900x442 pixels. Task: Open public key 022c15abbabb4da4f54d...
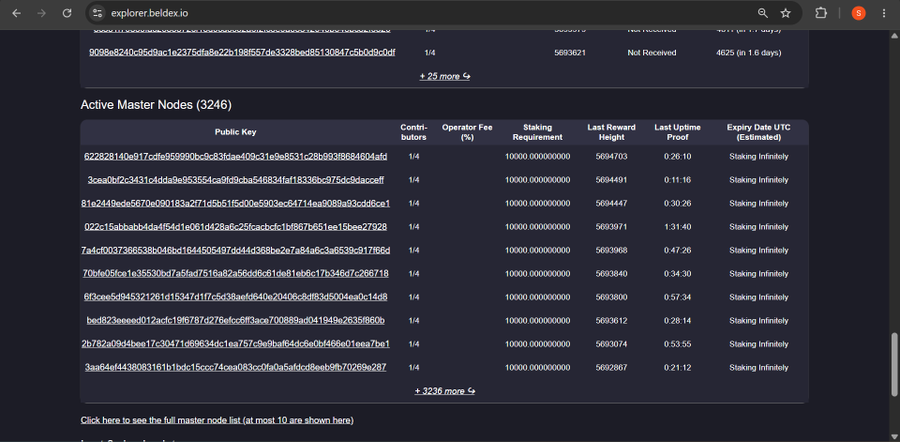click(235, 227)
